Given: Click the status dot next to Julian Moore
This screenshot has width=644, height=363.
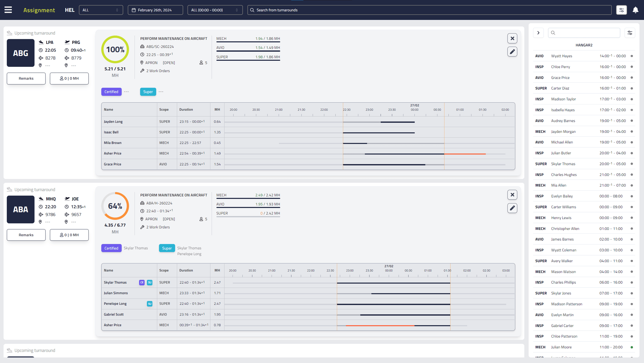Looking at the screenshot, I should pos(632,347).
